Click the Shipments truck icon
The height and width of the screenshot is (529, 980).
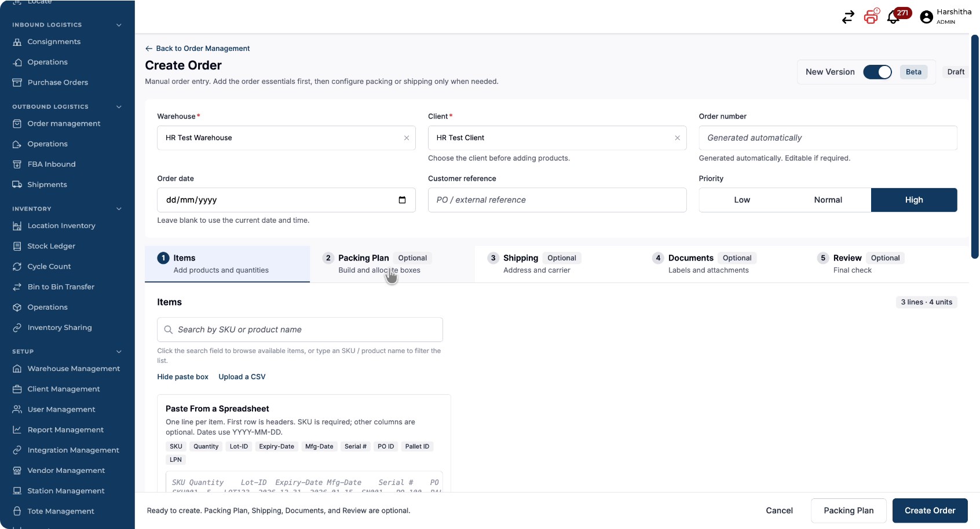tap(17, 185)
